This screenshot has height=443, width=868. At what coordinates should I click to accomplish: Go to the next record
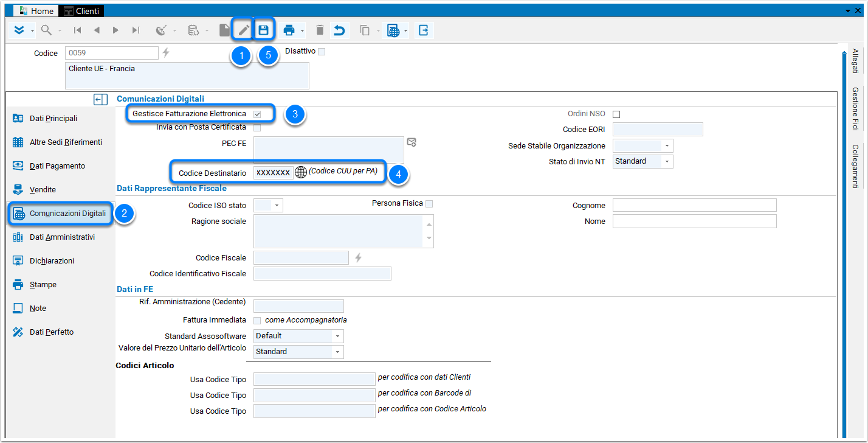(x=115, y=30)
